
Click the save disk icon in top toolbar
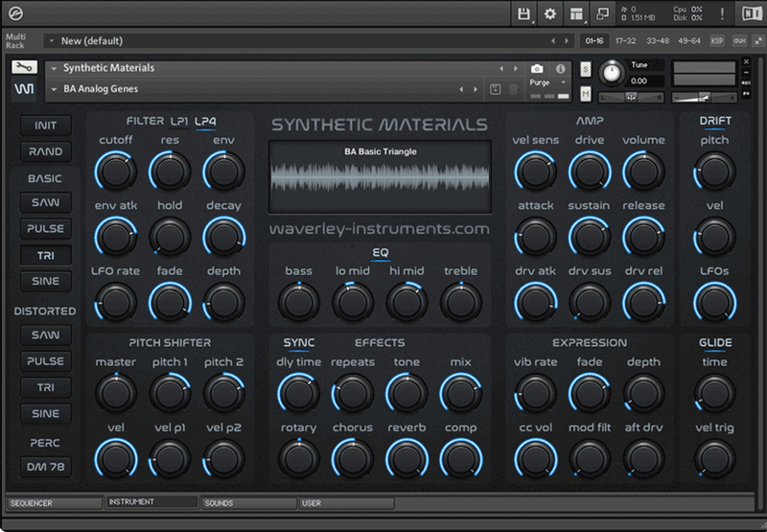pyautogui.click(x=523, y=13)
